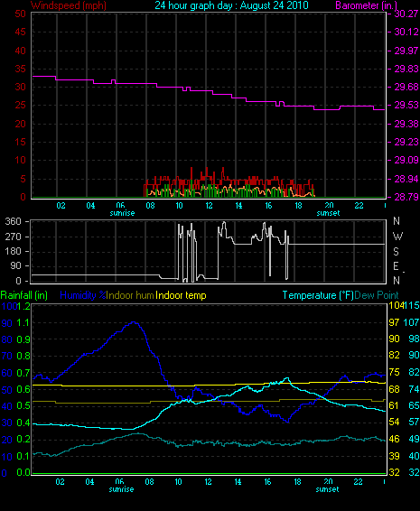Screen dimensions: 420x511
Task: Click the sunrise marker under bottom graph
Action: (121, 489)
